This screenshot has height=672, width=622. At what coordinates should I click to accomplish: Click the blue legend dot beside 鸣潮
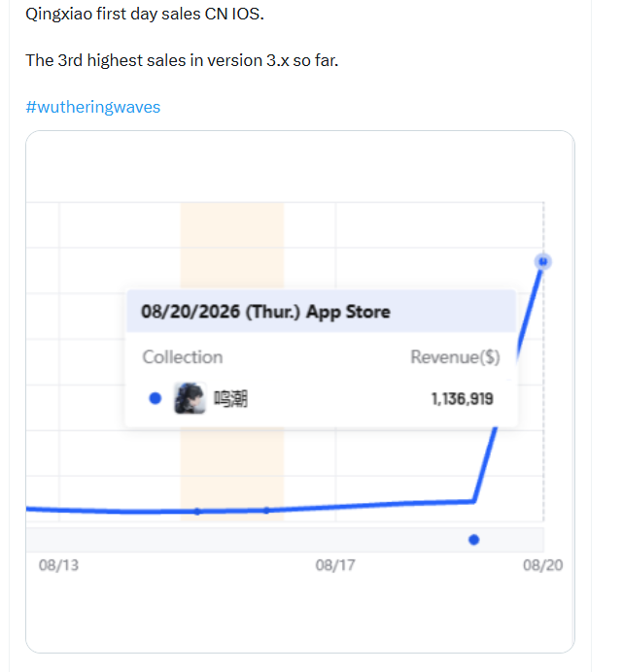pos(155,398)
